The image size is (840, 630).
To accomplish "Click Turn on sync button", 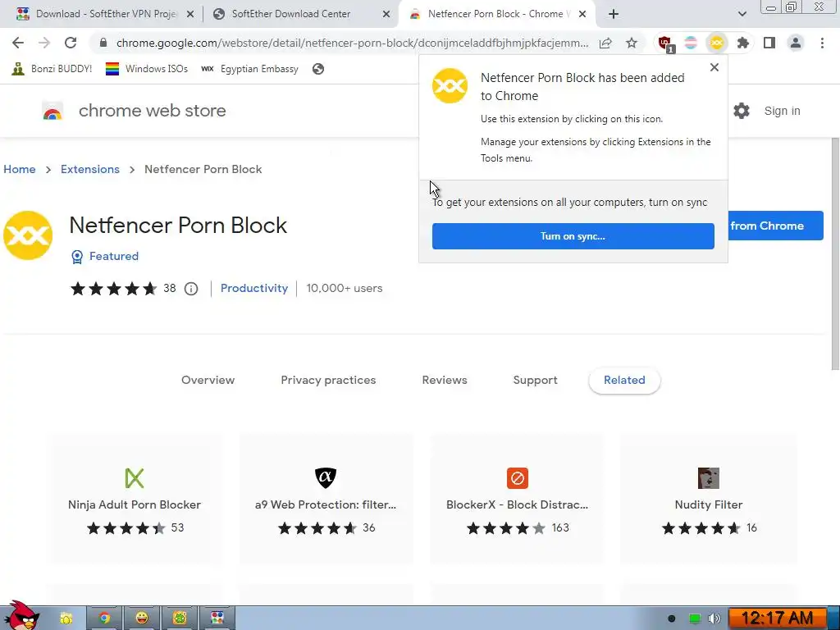I will pos(573,236).
